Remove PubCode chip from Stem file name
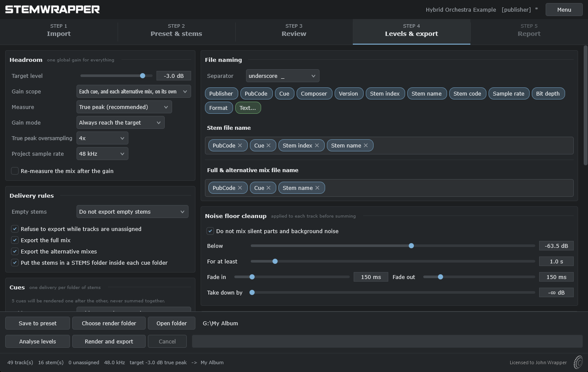Screen dimensions: 588x372 (240, 145)
